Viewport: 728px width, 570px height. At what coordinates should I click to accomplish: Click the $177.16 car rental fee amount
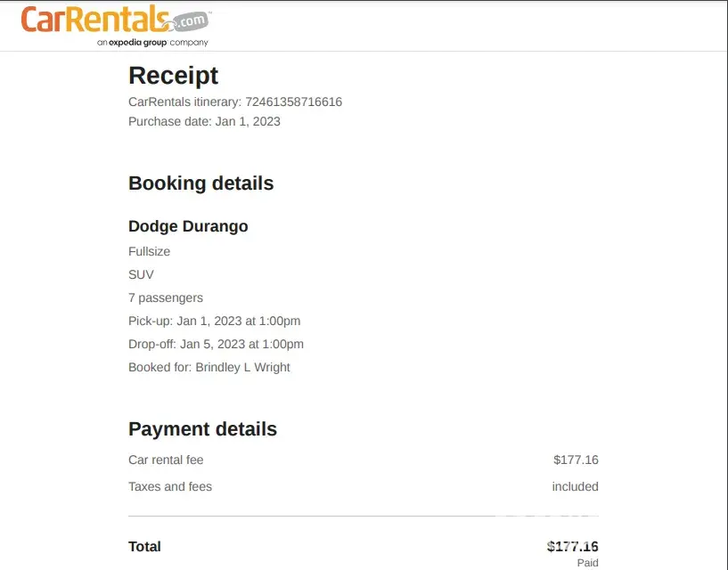pos(576,460)
